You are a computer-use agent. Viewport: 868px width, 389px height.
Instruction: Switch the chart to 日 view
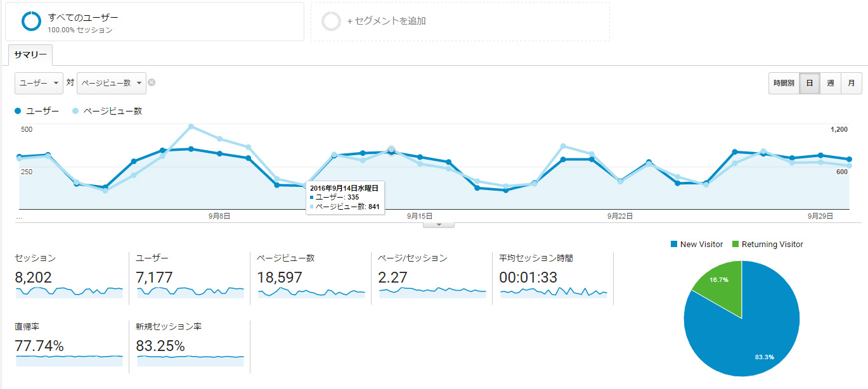tap(810, 83)
